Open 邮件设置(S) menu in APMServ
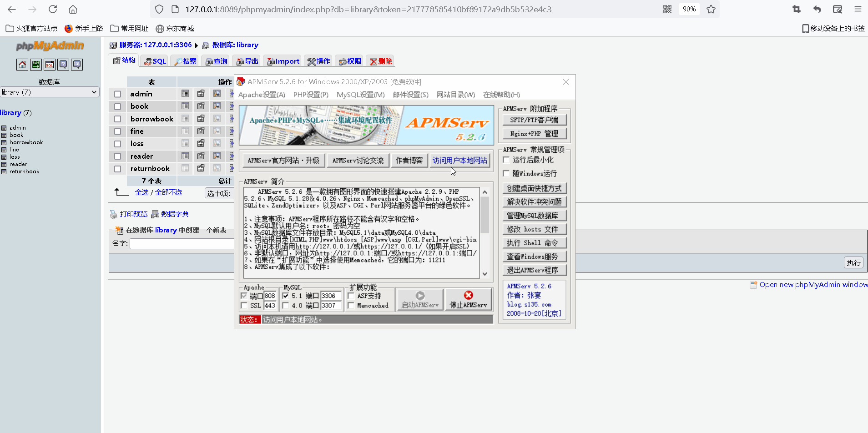 (411, 95)
